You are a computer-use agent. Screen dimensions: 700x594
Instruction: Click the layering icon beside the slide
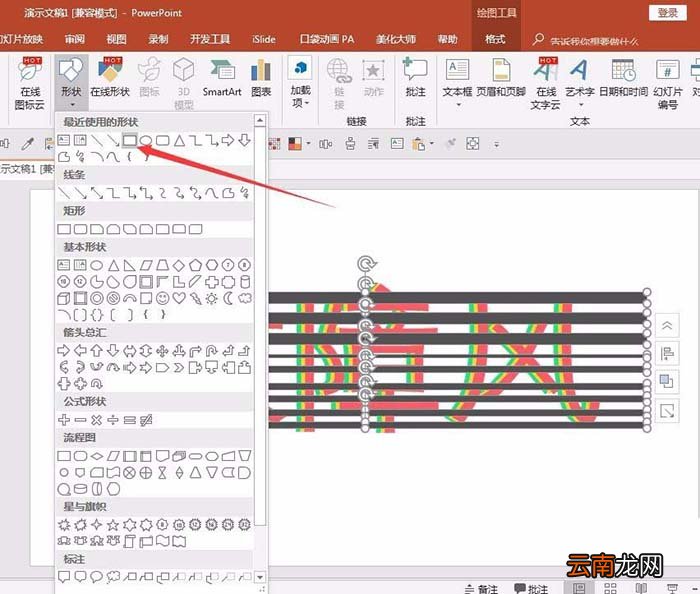click(667, 382)
